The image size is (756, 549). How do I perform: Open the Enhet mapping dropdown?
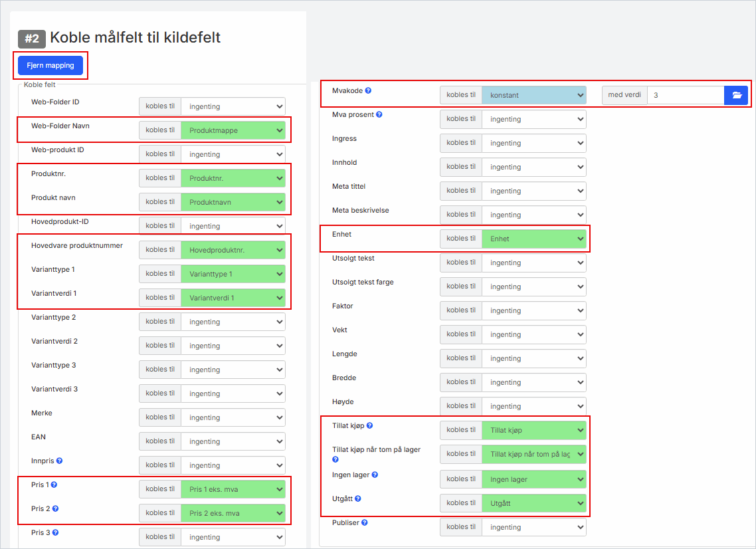point(533,239)
